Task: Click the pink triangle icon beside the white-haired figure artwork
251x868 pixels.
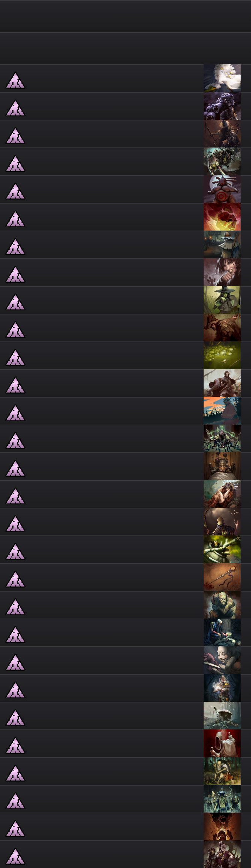Action: click(15, 81)
